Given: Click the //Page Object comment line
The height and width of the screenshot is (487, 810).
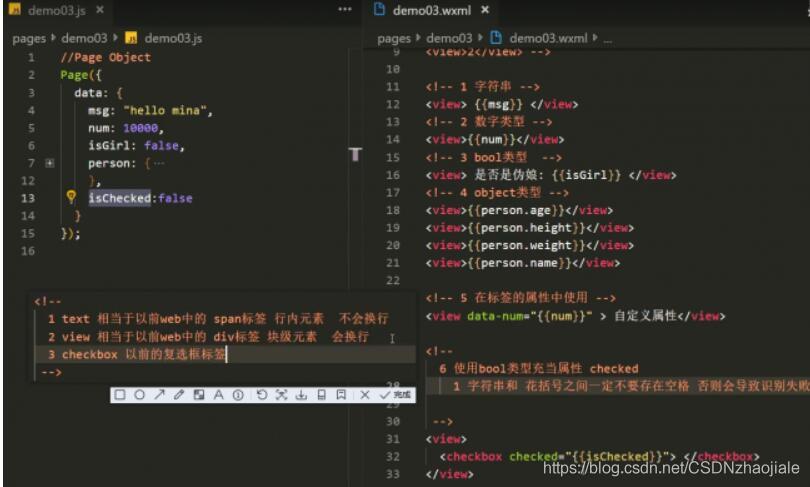Looking at the screenshot, I should click(x=105, y=57).
